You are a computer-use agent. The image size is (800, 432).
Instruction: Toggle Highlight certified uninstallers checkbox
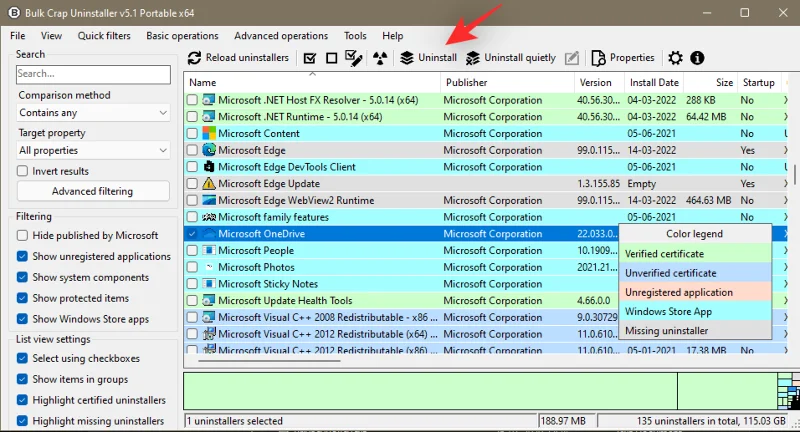[22, 400]
